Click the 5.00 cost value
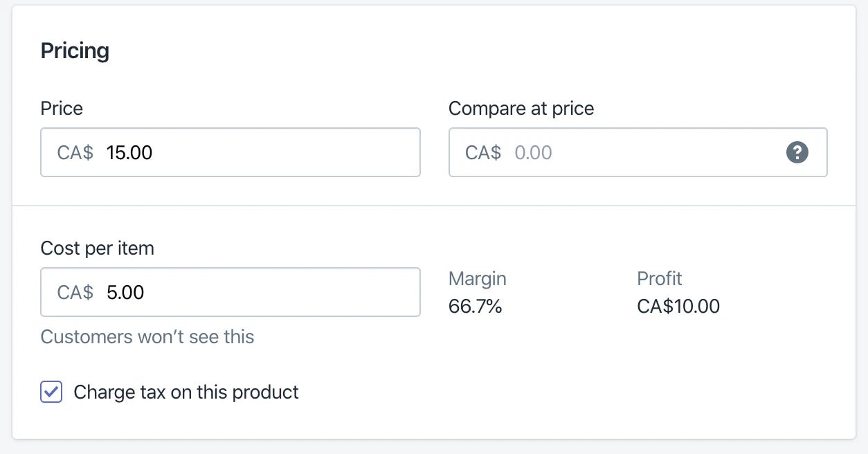 tap(125, 292)
